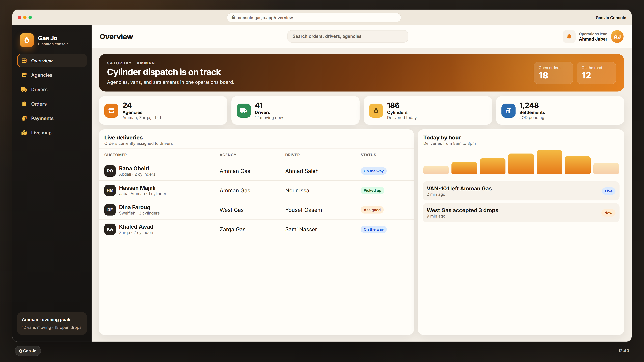Switch to Live map view
This screenshot has width=644, height=362.
tap(52, 133)
